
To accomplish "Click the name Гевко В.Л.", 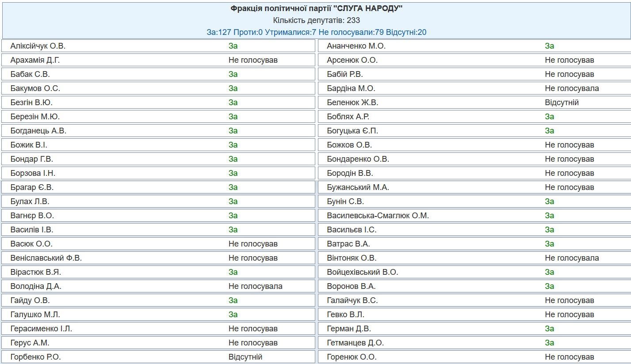I will 346,315.
